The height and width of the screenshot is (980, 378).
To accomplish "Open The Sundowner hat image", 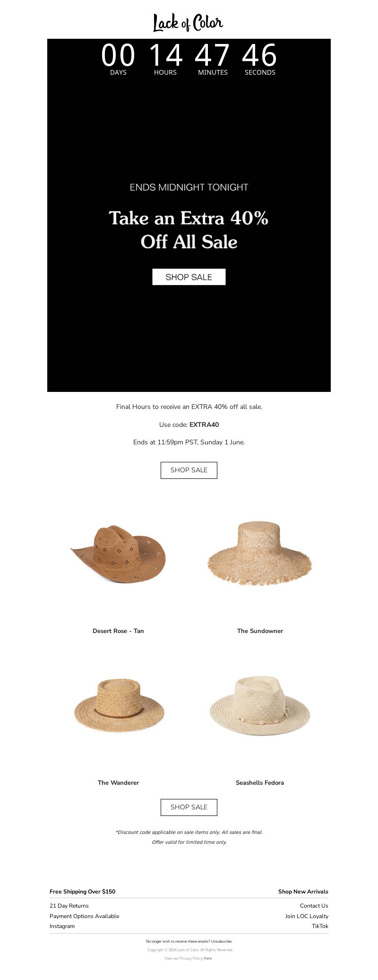I will (x=260, y=553).
